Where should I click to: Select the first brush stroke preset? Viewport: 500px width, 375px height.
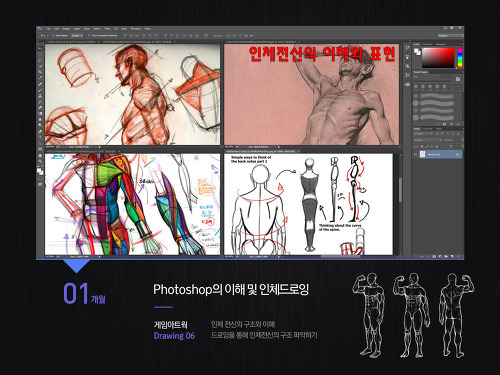click(x=433, y=96)
